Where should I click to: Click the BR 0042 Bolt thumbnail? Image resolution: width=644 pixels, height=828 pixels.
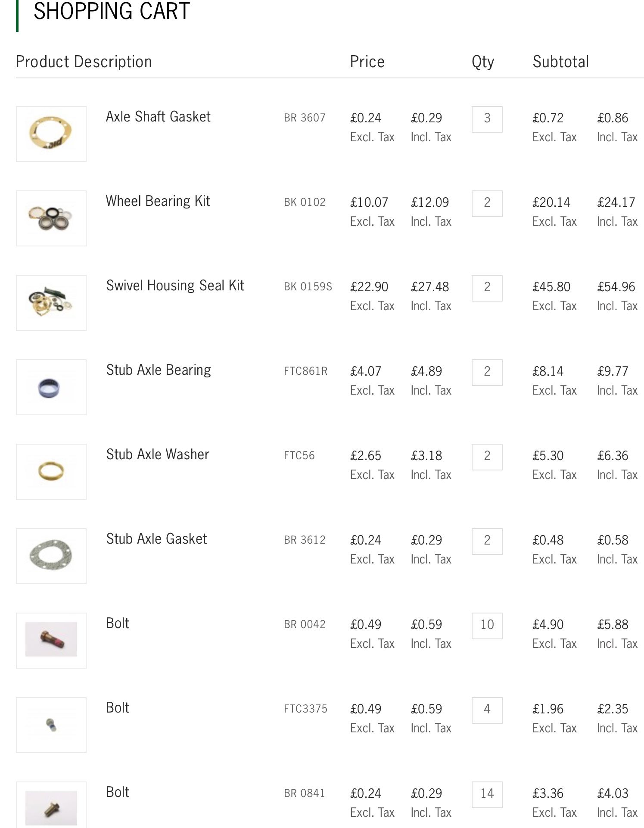coord(51,641)
